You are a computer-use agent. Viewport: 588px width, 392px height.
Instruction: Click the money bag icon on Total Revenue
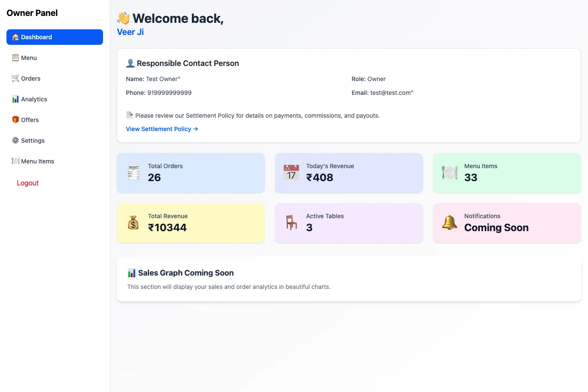point(134,223)
